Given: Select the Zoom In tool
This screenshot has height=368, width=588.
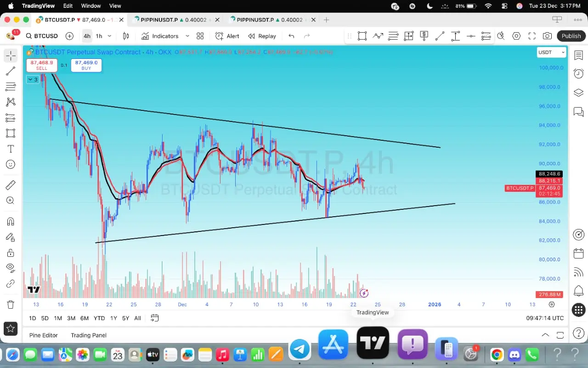Looking at the screenshot, I should [11, 201].
